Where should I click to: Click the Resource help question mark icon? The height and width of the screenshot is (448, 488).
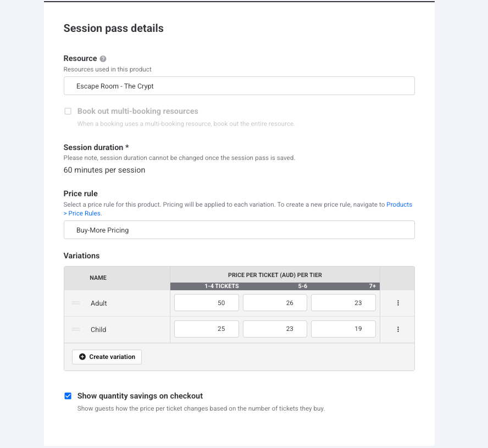pyautogui.click(x=103, y=59)
